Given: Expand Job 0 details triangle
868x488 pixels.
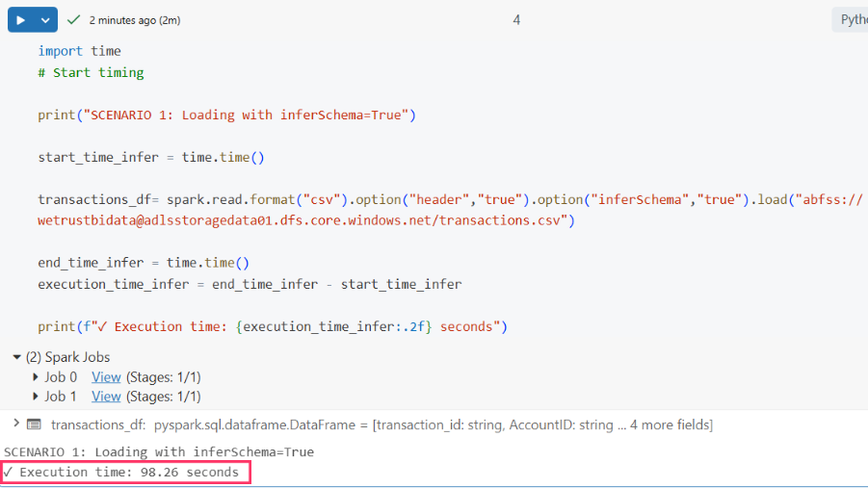Looking at the screenshot, I should 37,377.
